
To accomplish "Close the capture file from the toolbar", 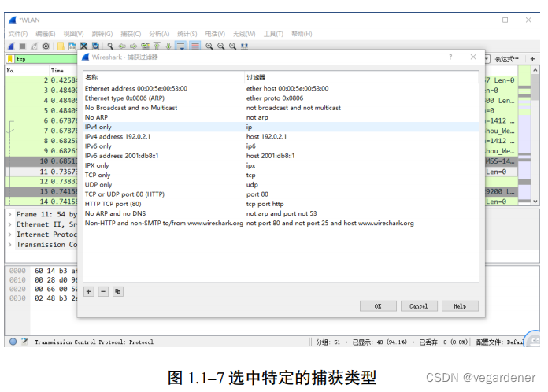I will (x=84, y=46).
